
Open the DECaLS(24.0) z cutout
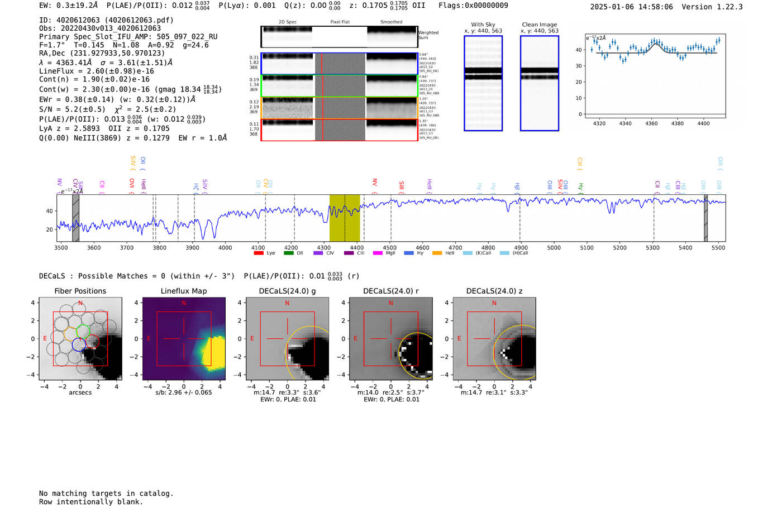[494, 339]
